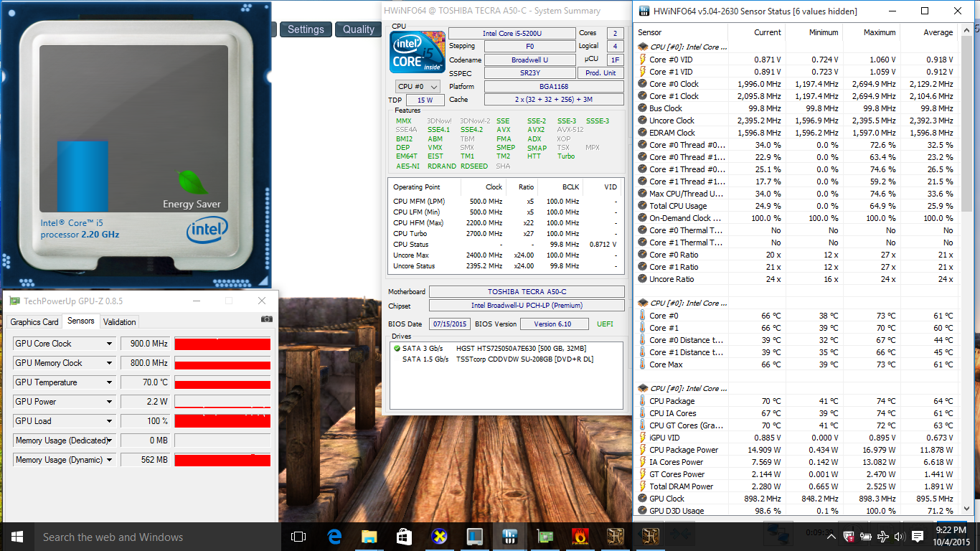The width and height of the screenshot is (980, 551).
Task: Select the GPU D3D Usage sensor row
Action: pyautogui.click(x=798, y=511)
